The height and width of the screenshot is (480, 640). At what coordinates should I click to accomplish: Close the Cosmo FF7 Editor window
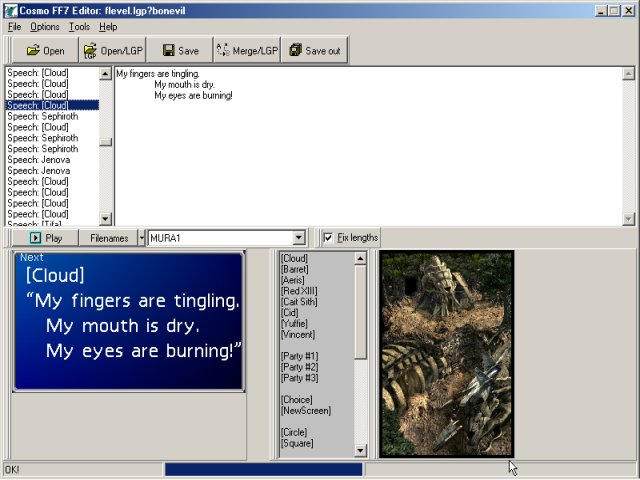point(628,11)
